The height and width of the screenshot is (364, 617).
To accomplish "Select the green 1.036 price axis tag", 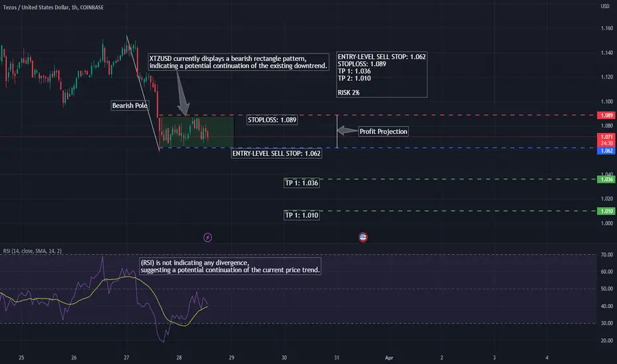I will point(606,179).
